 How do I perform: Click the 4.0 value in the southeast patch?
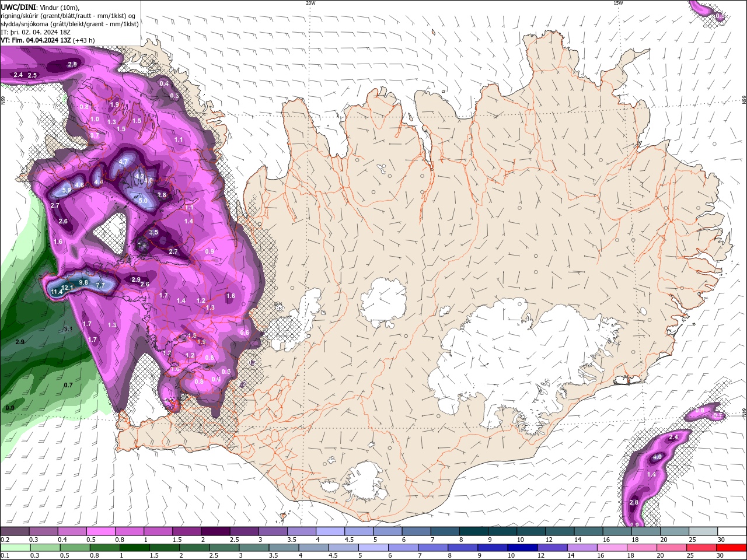click(x=657, y=457)
